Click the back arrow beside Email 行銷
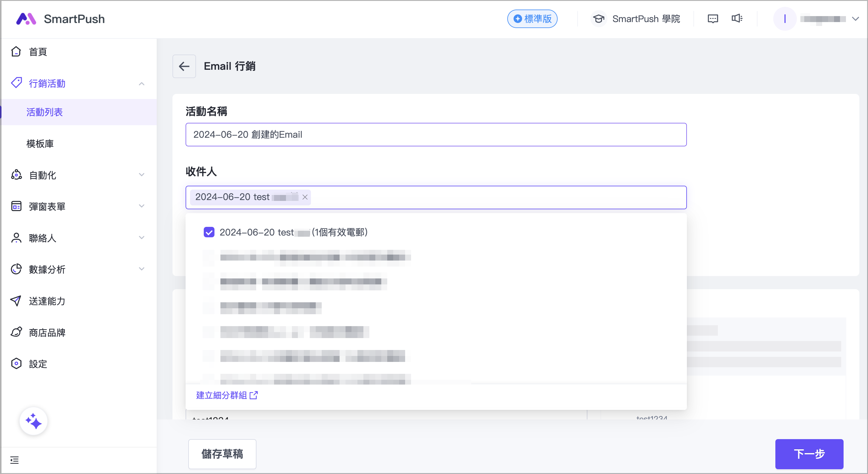Viewport: 868px width, 474px height. [x=184, y=66]
